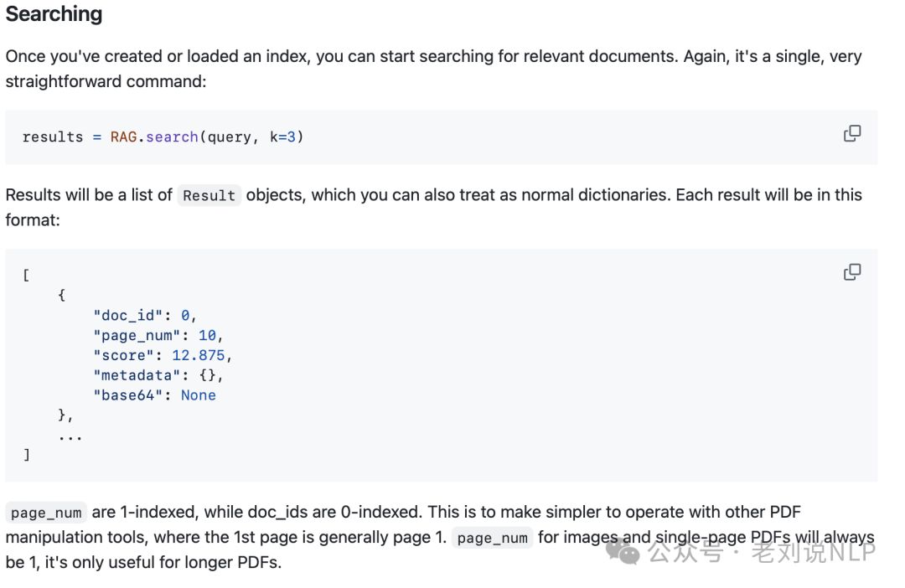Click the 12.875 score value

(x=198, y=355)
